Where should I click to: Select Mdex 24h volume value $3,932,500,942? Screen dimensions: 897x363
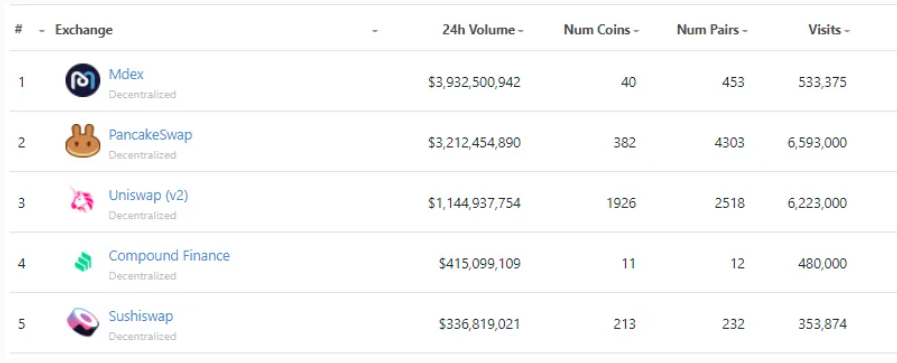pos(474,82)
